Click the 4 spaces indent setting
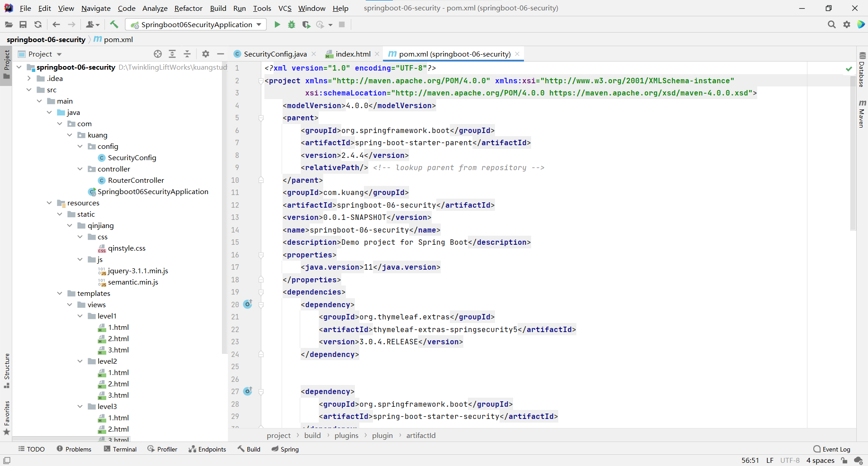The image size is (868, 466). (x=820, y=461)
